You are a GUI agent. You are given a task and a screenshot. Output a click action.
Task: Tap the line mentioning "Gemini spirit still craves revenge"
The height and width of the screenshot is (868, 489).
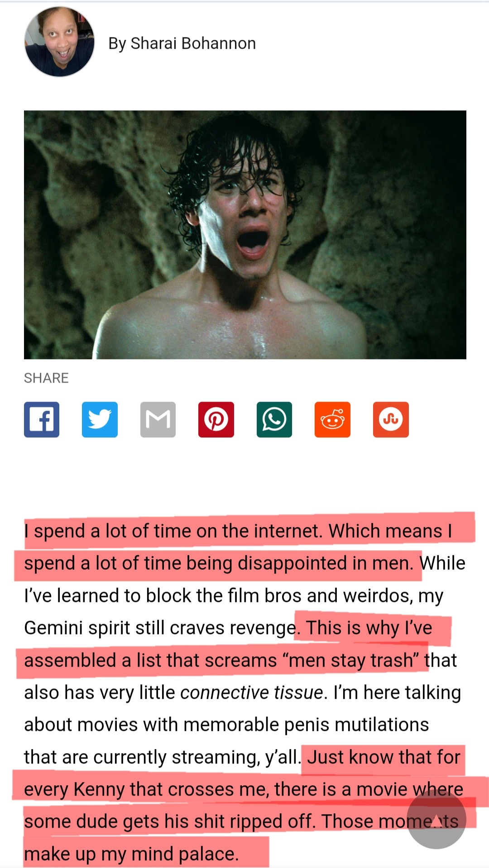pyautogui.click(x=162, y=628)
